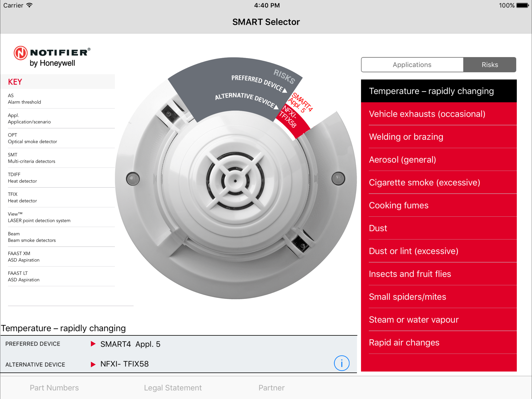Switch to the Applications segment
The image size is (532, 399).
[412, 65]
